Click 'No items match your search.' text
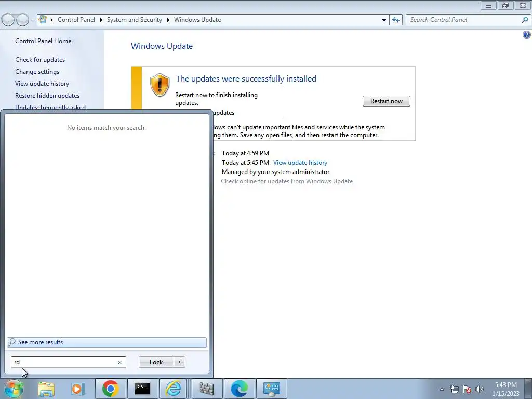This screenshot has width=532, height=399. click(x=107, y=128)
